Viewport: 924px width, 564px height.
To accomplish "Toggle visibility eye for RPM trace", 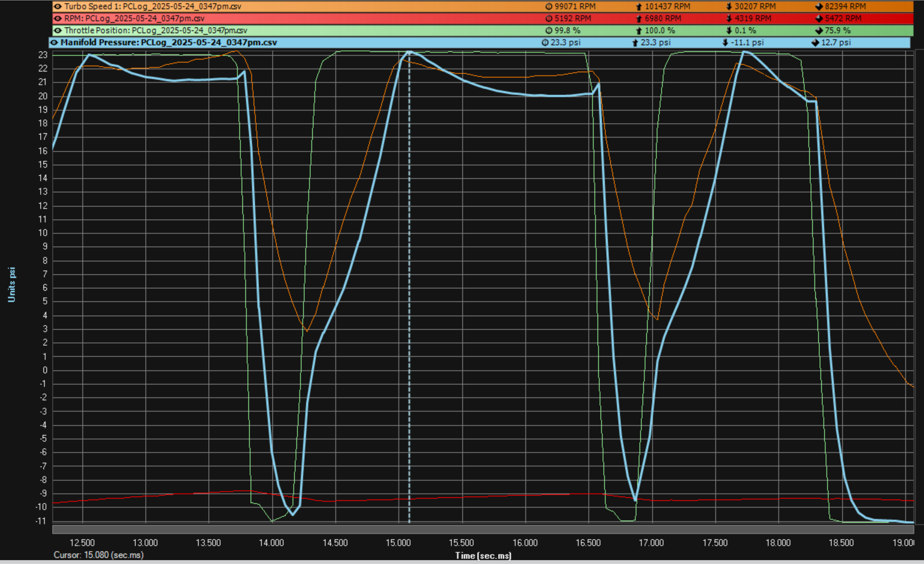I will (58, 19).
